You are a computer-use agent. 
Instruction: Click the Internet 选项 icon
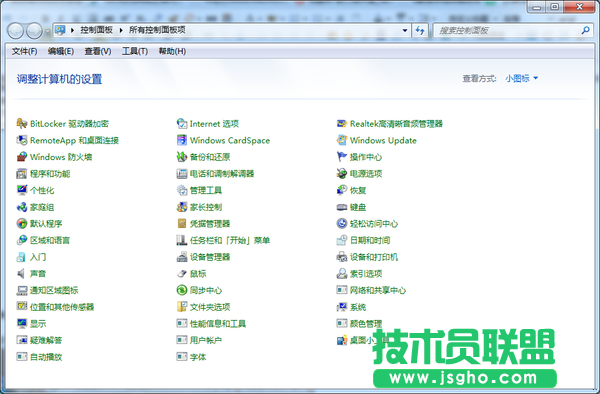tap(182, 124)
